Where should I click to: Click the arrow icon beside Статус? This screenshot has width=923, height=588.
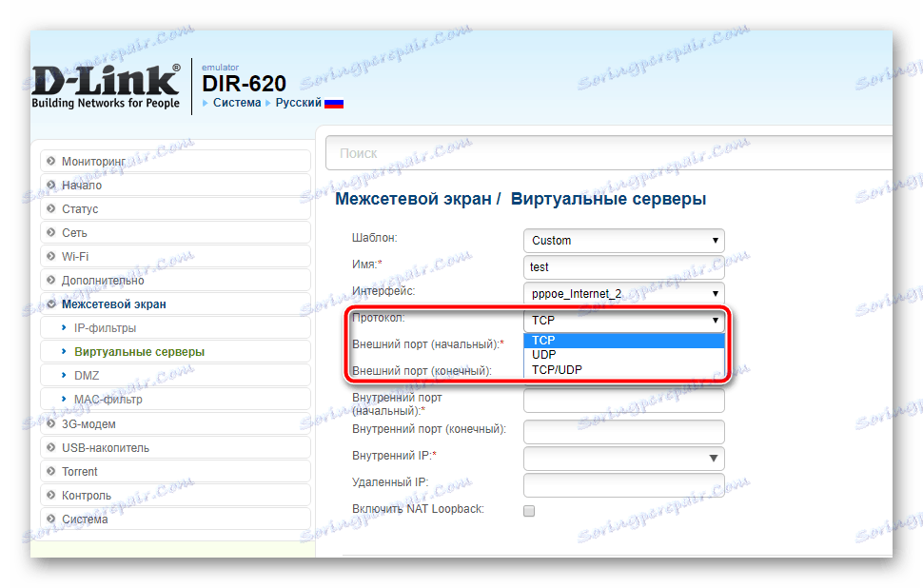tap(49, 208)
